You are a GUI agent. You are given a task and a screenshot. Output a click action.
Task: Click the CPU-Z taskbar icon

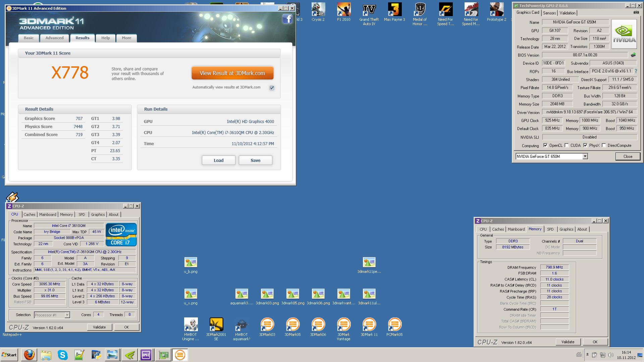point(146,355)
